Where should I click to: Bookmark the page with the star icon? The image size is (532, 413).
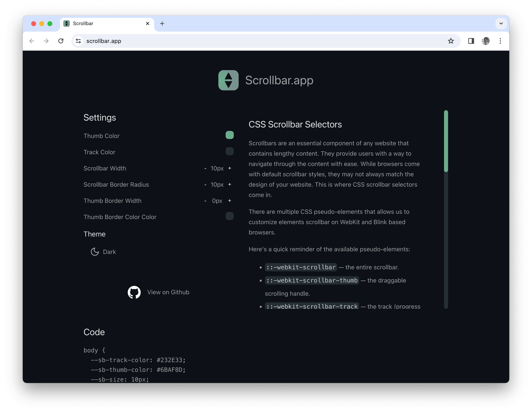tap(451, 41)
